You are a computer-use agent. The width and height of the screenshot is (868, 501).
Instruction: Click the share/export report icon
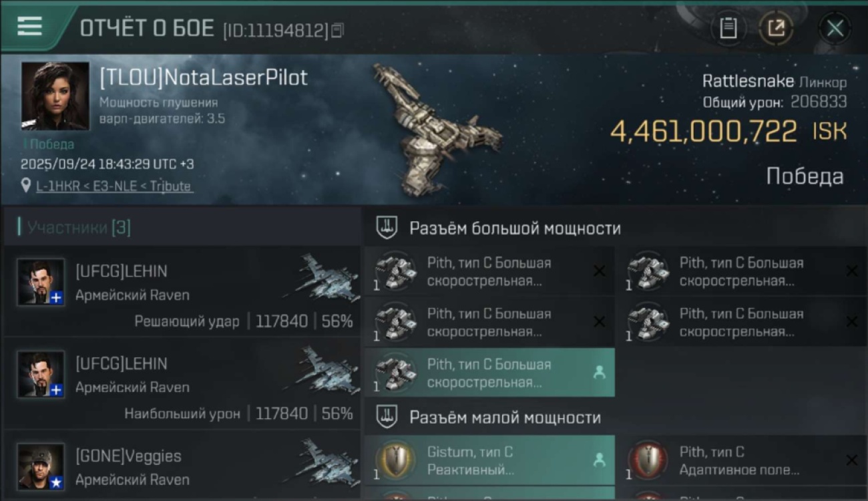point(776,28)
